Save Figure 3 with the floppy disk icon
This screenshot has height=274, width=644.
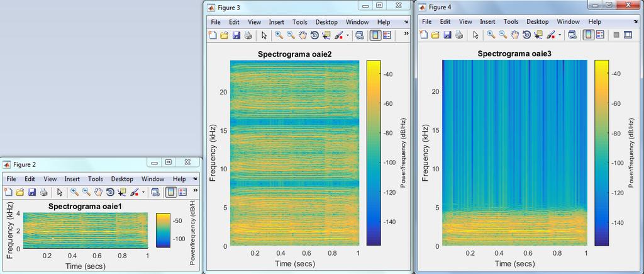tap(236, 35)
